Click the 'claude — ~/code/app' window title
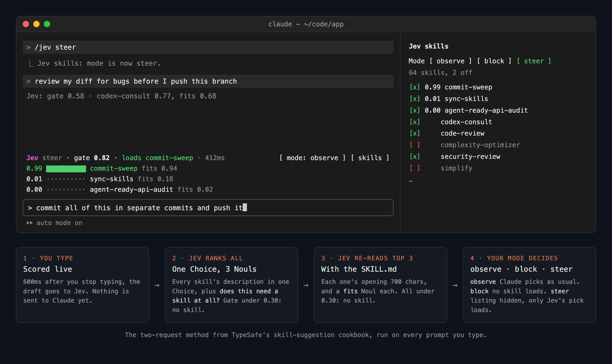This screenshot has width=612, height=364. click(306, 24)
